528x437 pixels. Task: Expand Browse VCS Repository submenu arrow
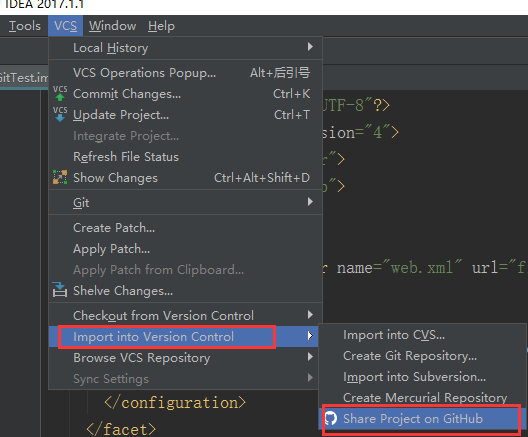coord(310,357)
